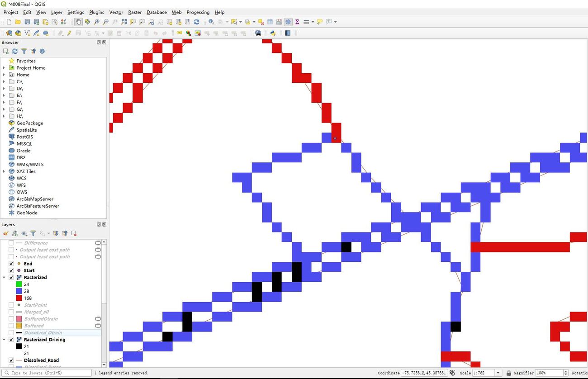588x379 pixels.
Task: Hide the End layer checkbox
Action: tap(11, 264)
